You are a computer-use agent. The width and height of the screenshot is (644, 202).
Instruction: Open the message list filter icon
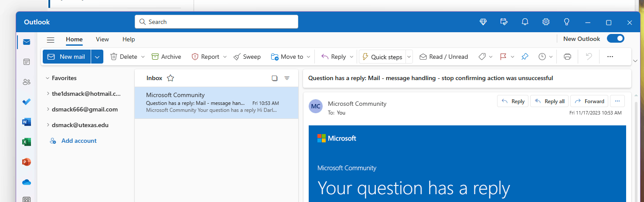pos(287,78)
